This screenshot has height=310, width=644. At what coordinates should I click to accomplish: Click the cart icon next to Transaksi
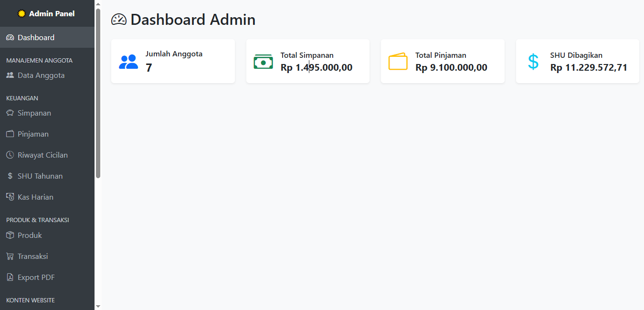(10, 257)
